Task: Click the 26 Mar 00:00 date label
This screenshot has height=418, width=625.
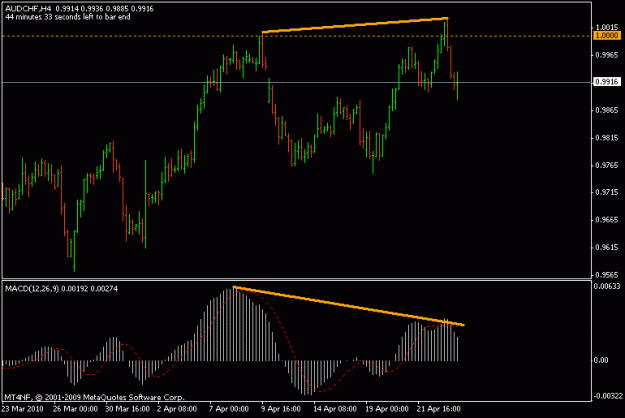Action: coord(75,409)
